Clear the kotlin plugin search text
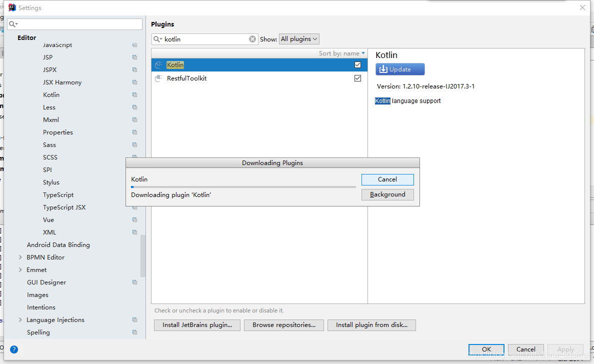594x364 pixels. [x=252, y=39]
